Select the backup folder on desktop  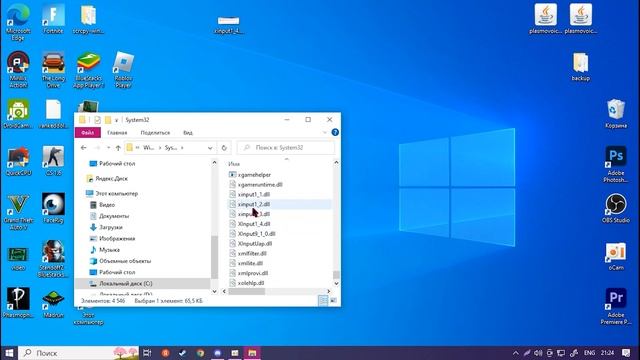(580, 67)
